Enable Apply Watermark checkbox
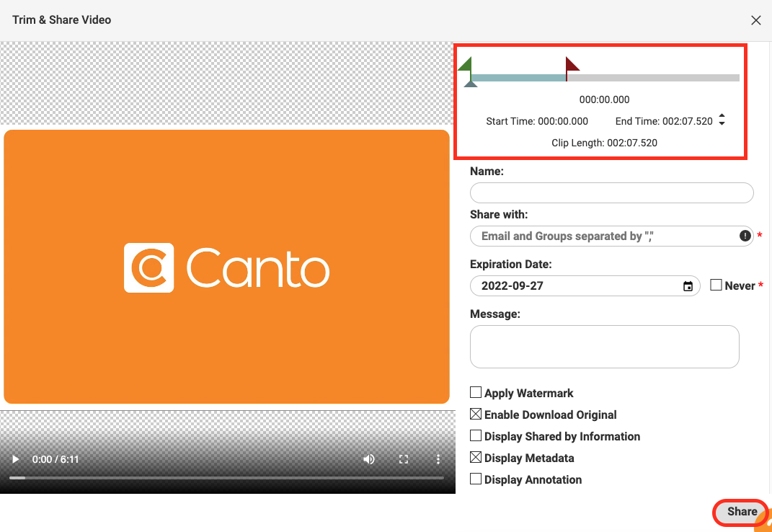 [x=476, y=392]
